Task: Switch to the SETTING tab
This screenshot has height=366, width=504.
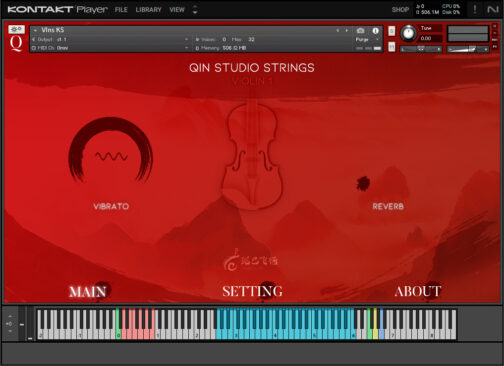Action: click(252, 291)
